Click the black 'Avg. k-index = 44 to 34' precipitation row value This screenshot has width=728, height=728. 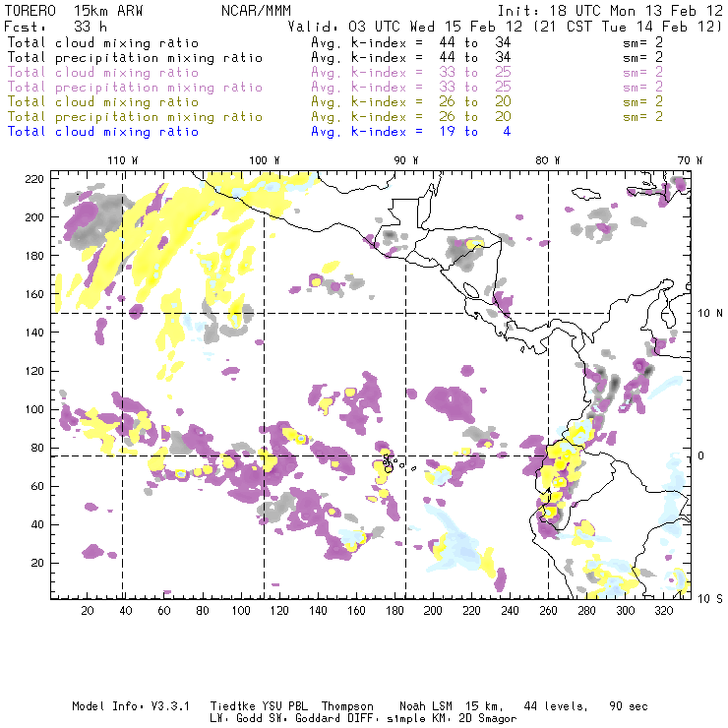[x=411, y=58]
